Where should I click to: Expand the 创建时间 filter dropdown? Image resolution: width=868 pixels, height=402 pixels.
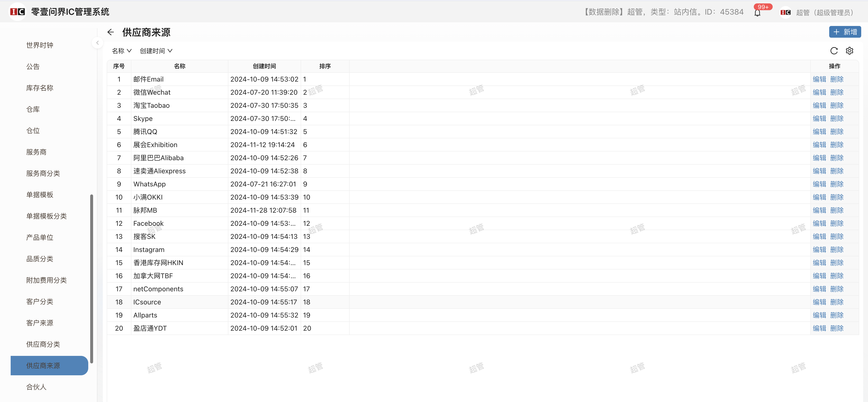tap(156, 51)
